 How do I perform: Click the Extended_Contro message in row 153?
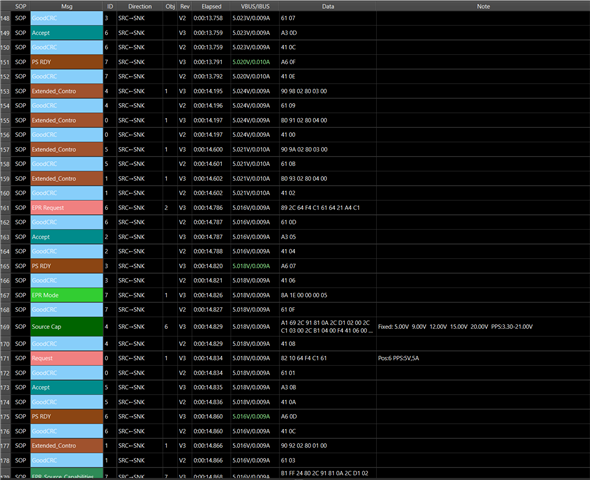click(x=67, y=91)
